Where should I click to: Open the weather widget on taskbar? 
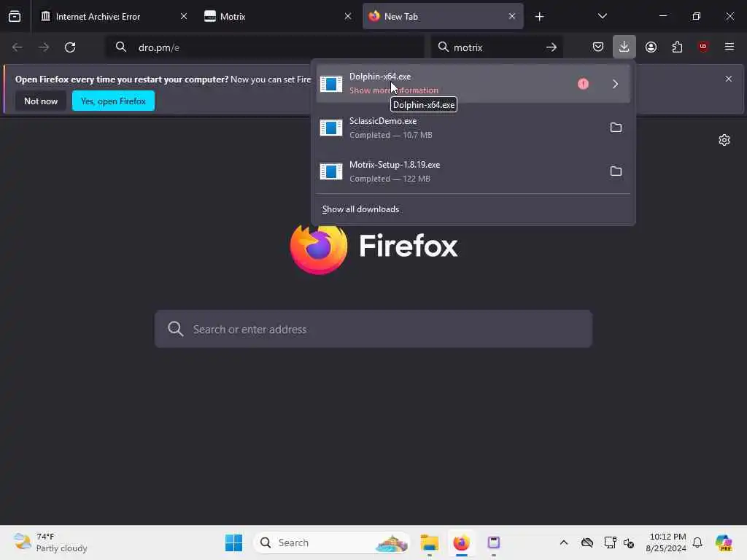(x=50, y=542)
